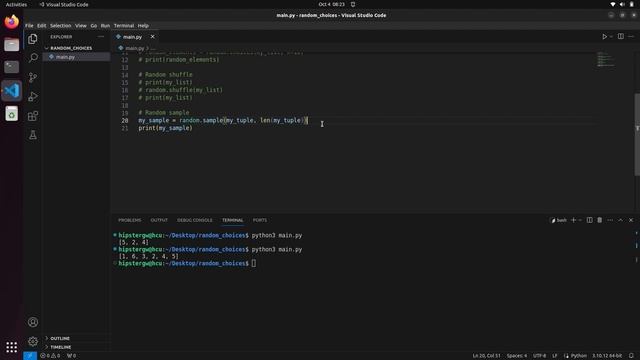Open Explorer panel more actions ellipsis
The width and height of the screenshot is (640, 360).
click(101, 37)
